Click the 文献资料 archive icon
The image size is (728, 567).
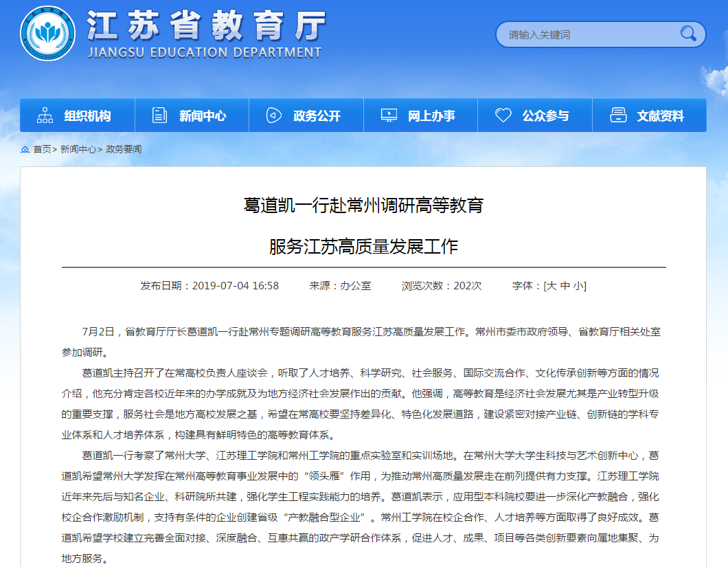(618, 115)
